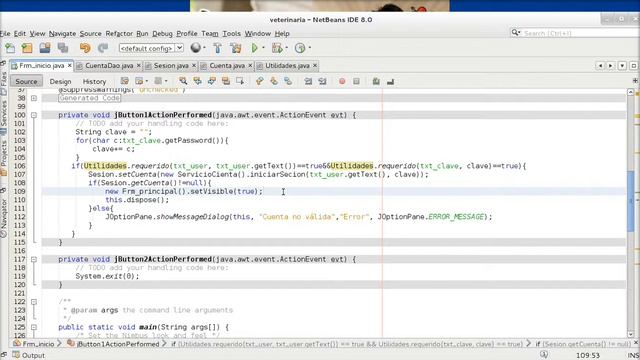Image resolution: width=640 pixels, height=360 pixels.
Task: Collapse jButton2ActionPerformed method fold
Action: (34, 259)
